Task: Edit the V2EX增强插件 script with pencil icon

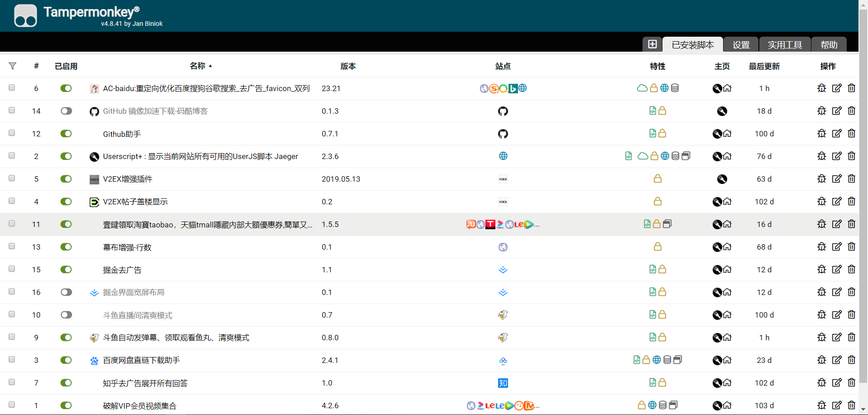Action: (836, 179)
